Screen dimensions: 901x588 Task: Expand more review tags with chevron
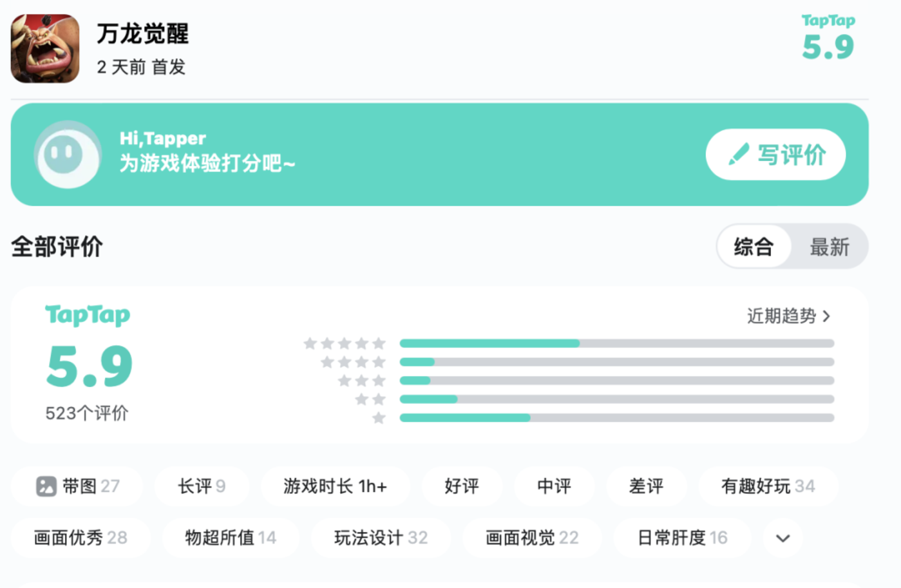pos(782,538)
